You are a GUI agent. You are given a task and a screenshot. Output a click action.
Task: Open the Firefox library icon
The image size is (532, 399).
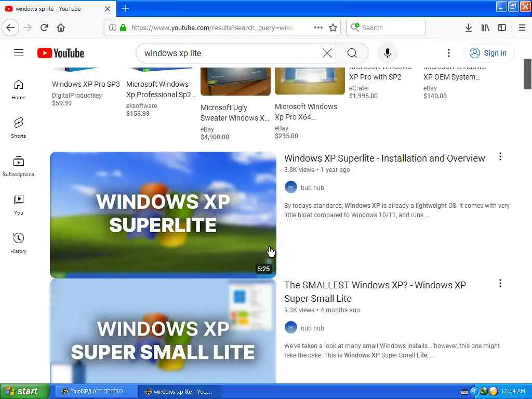pos(485,28)
